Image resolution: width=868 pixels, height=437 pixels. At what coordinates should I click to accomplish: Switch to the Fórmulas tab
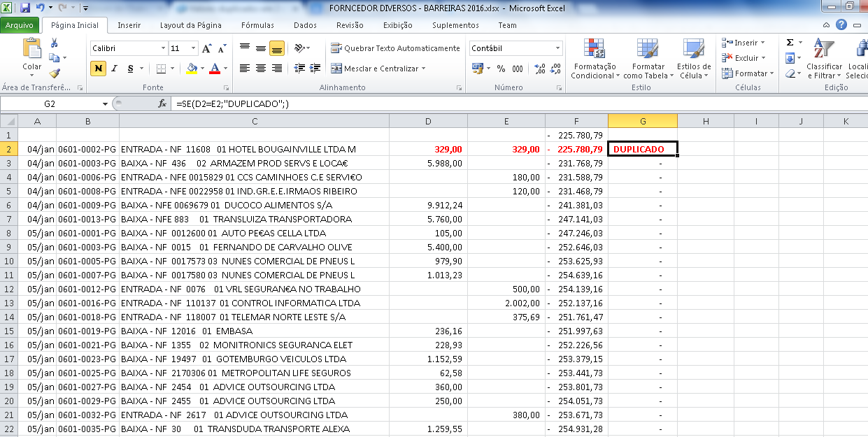(x=257, y=25)
